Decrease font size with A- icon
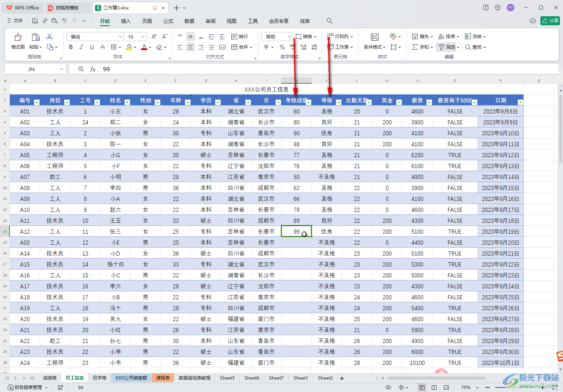The image size is (563, 392). [x=165, y=37]
